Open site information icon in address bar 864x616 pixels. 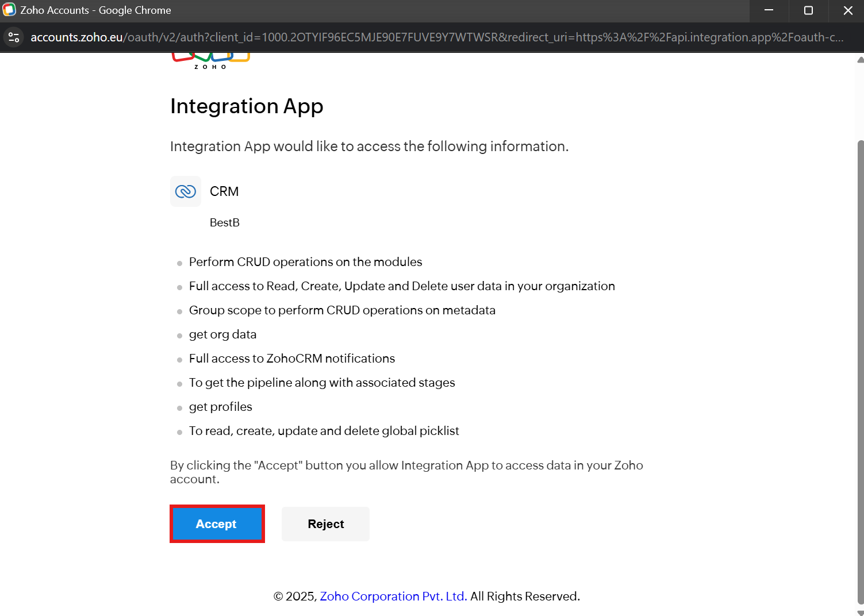coord(14,37)
